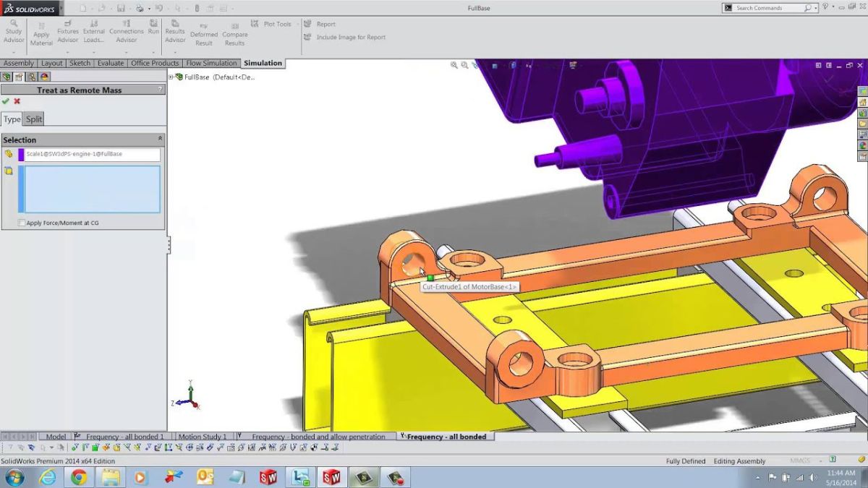Accept Treat as Remote Mass with green checkmark
Image resolution: width=868 pixels, height=488 pixels.
click(x=6, y=101)
